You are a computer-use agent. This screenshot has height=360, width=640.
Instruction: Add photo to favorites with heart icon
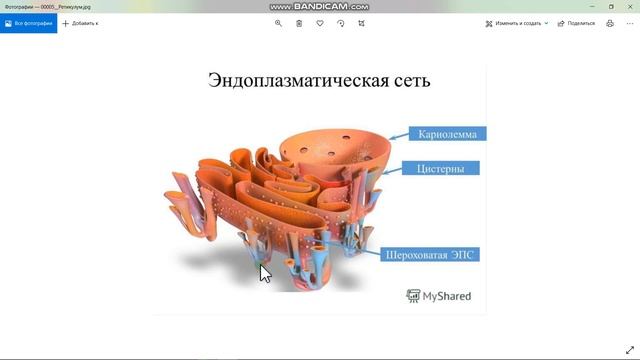[320, 23]
